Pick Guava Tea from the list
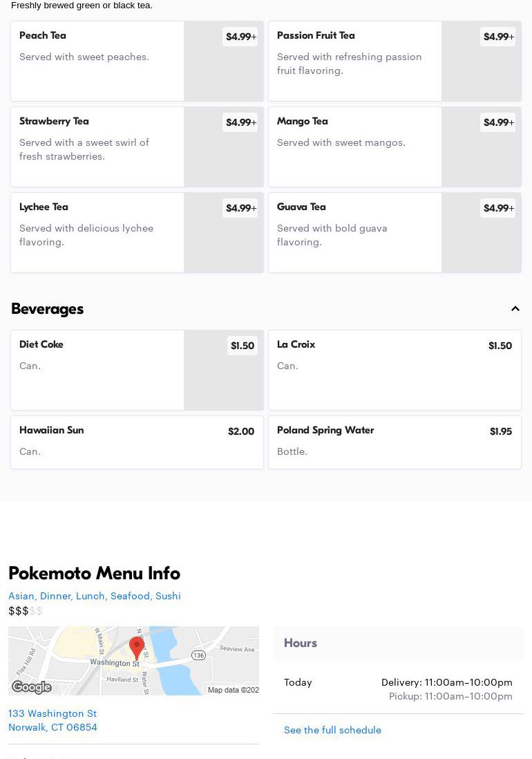 point(395,232)
